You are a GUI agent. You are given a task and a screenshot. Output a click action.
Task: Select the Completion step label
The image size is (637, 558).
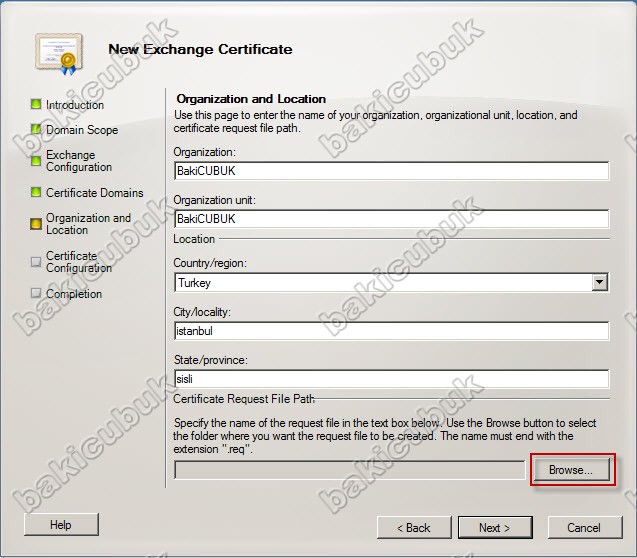pyautogui.click(x=74, y=294)
